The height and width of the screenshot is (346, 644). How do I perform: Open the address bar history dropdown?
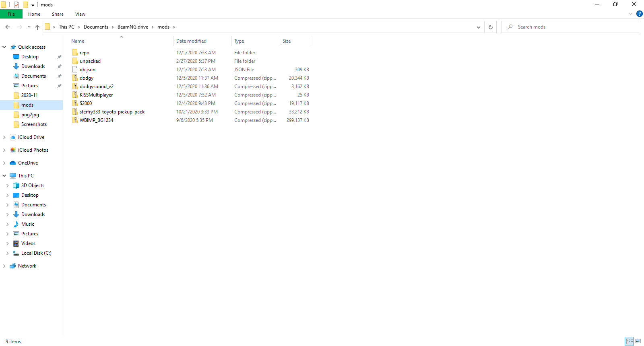coord(479,27)
